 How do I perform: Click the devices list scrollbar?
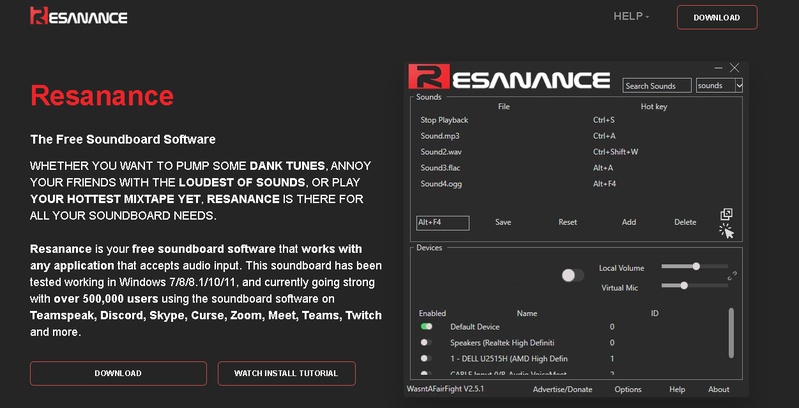coord(731,333)
